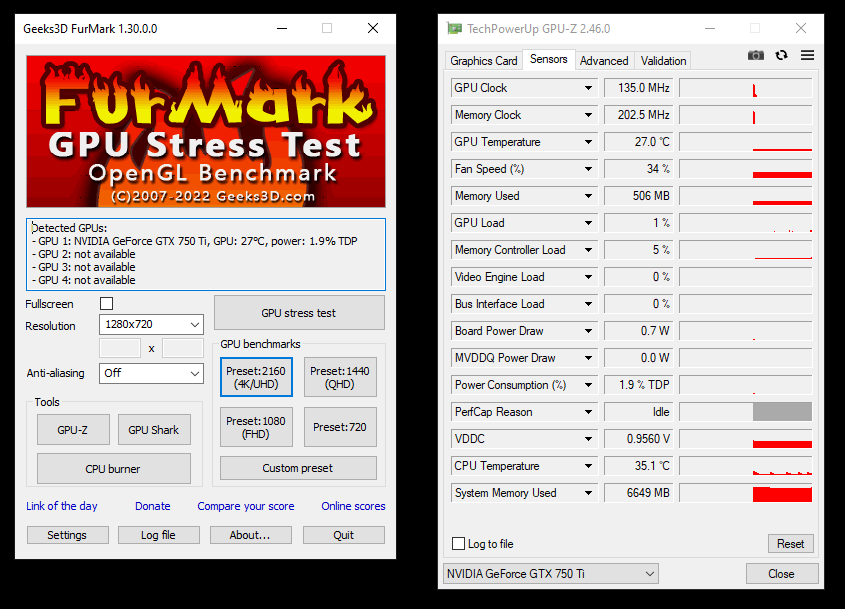Expand the Board Power Draw dropdown
This screenshot has width=845, height=609.
click(x=588, y=330)
